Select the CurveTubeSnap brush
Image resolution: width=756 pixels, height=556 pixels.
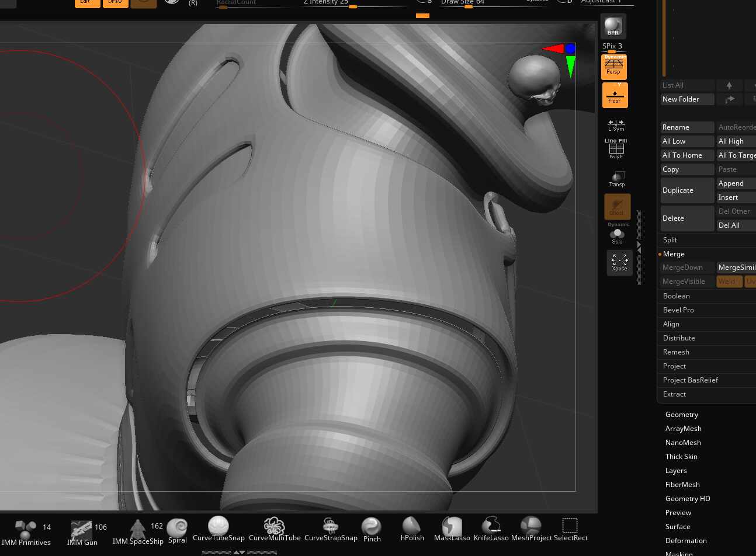[218, 525]
